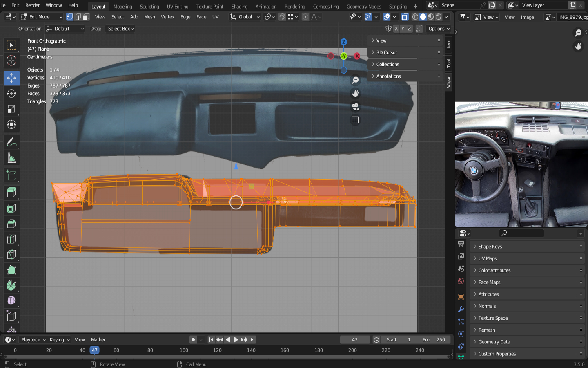Click frame 100 on the timeline
This screenshot has height=368, width=588.
click(184, 350)
